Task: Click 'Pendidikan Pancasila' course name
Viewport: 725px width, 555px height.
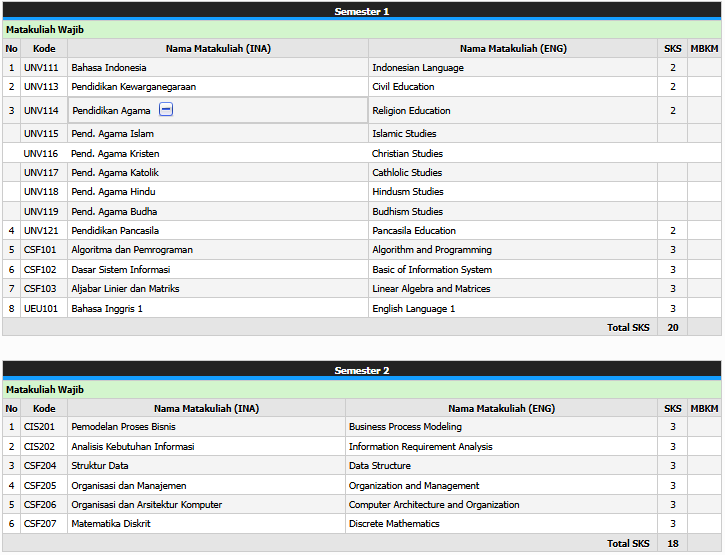Action: [115, 230]
